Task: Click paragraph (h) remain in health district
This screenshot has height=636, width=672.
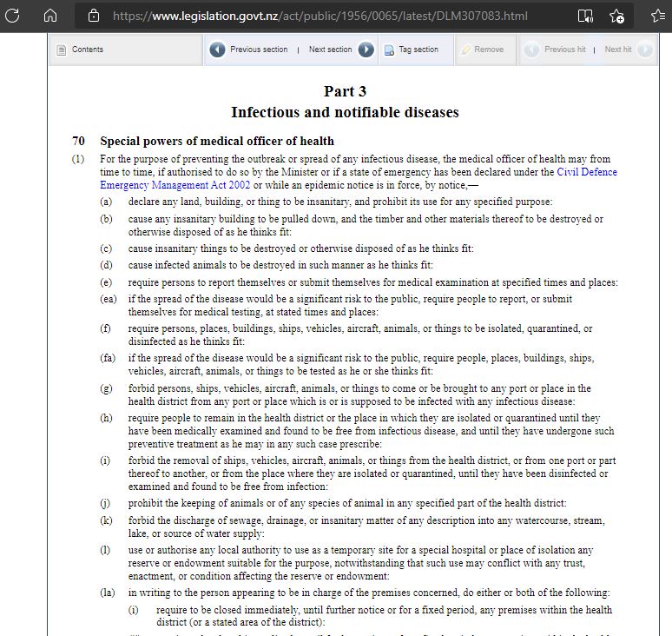Action: coord(371,431)
